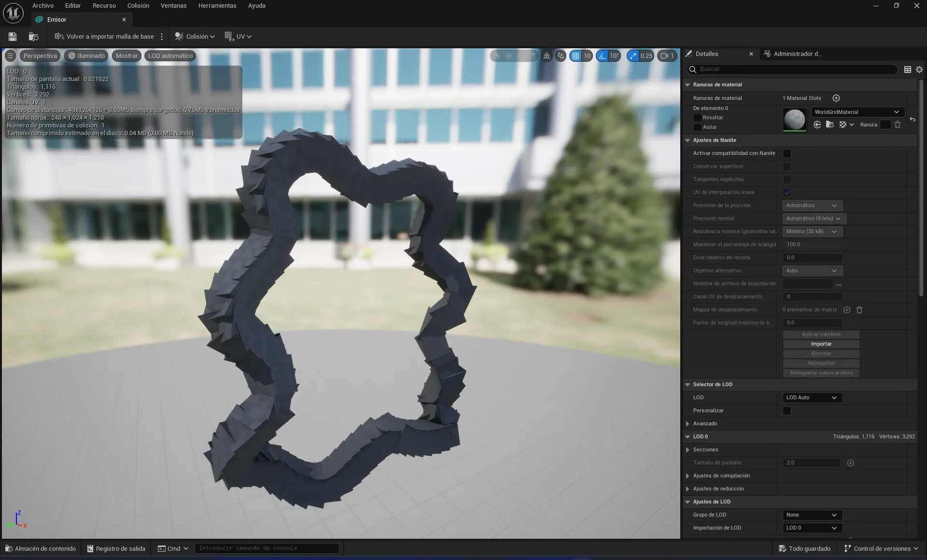
Task: Toggle rotation snap angle icon
Action: click(x=602, y=56)
